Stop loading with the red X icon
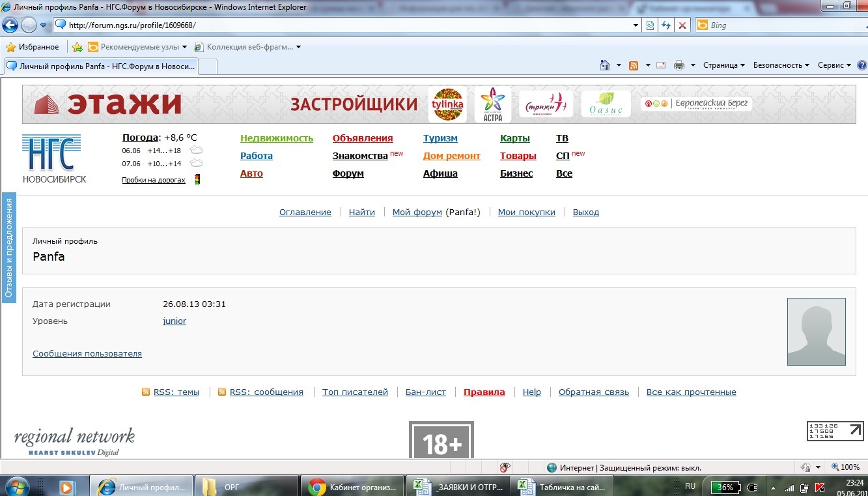Screen dimensions: 868x496 (682, 25)
